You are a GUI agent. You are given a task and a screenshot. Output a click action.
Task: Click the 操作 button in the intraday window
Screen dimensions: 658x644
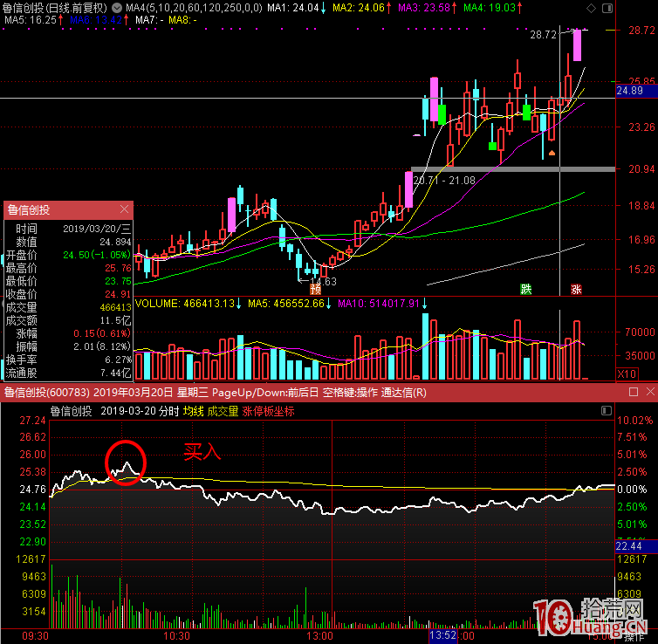click(x=634, y=638)
